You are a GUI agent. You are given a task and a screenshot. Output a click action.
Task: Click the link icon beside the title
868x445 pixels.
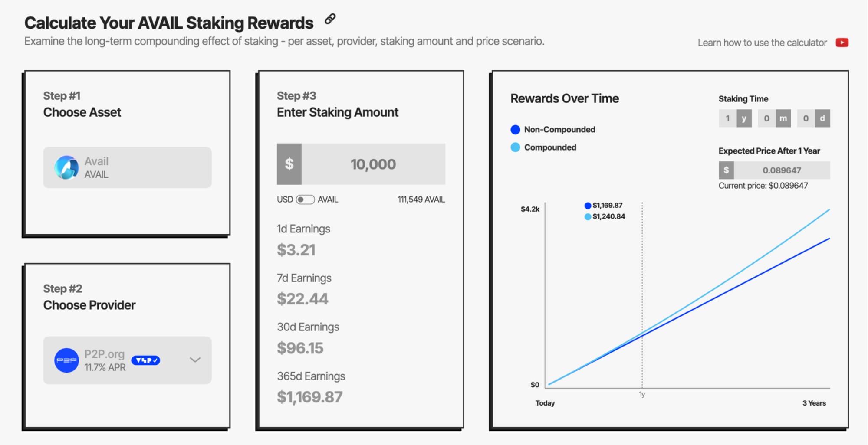pyautogui.click(x=330, y=19)
